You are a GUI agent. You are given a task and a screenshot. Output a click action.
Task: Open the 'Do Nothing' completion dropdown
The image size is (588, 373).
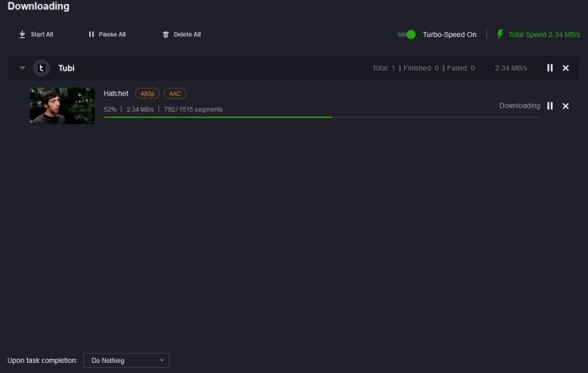pyautogui.click(x=126, y=360)
